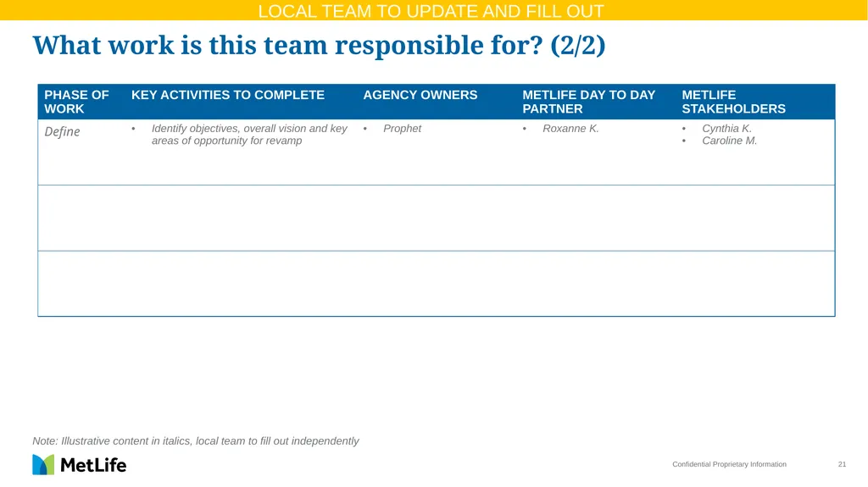Click the "Identify objectives, overall vision" activity text
Screen dimensions: 868x487
249,135
